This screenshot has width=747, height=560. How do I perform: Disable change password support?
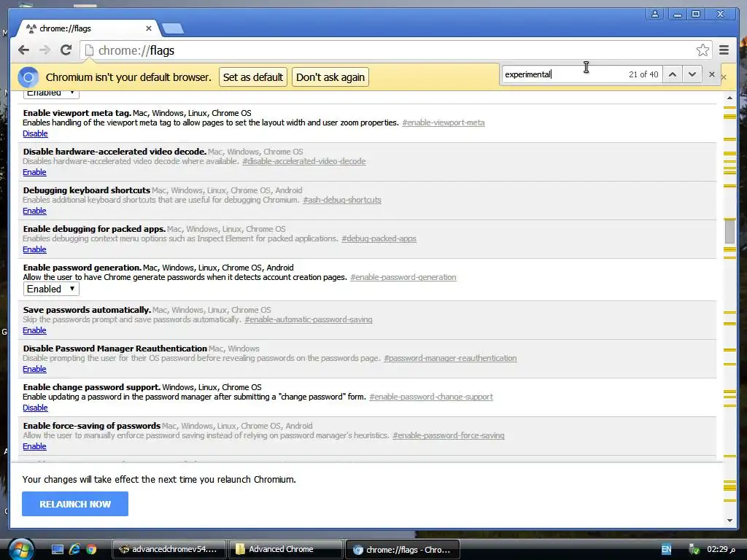(x=35, y=408)
